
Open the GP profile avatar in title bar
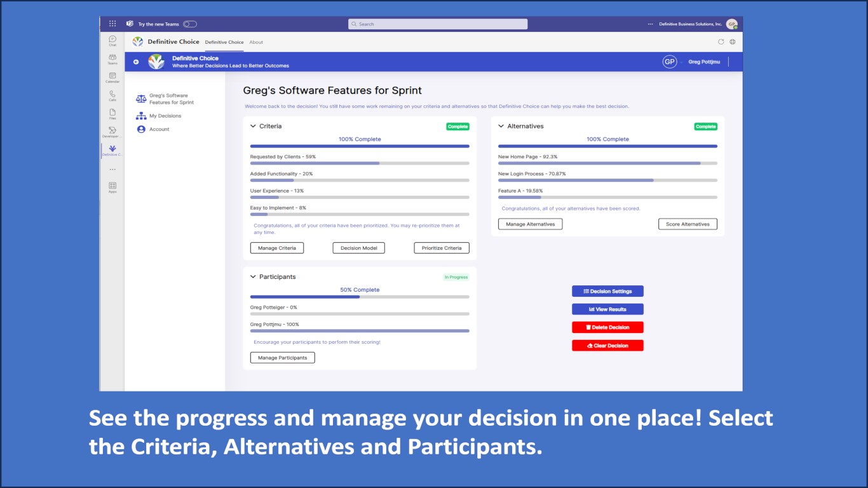[x=732, y=24]
